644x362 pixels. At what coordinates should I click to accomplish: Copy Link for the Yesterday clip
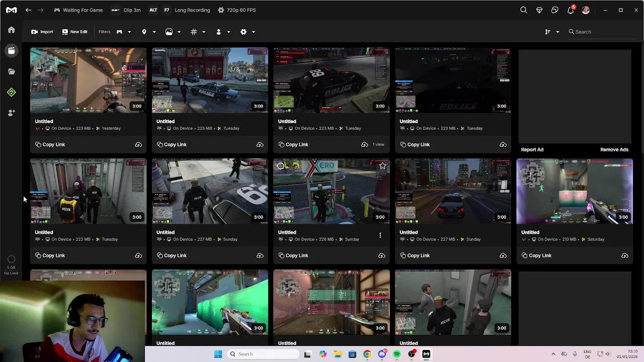pyautogui.click(x=50, y=145)
